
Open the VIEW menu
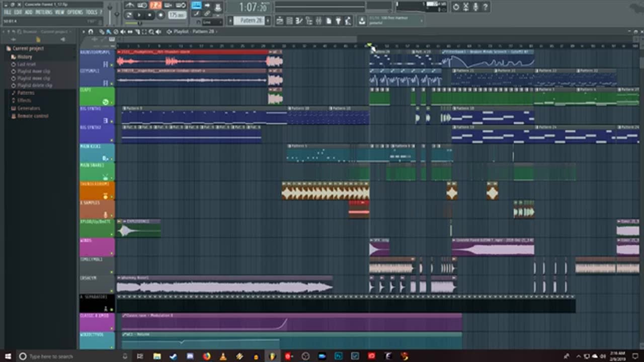(60, 12)
